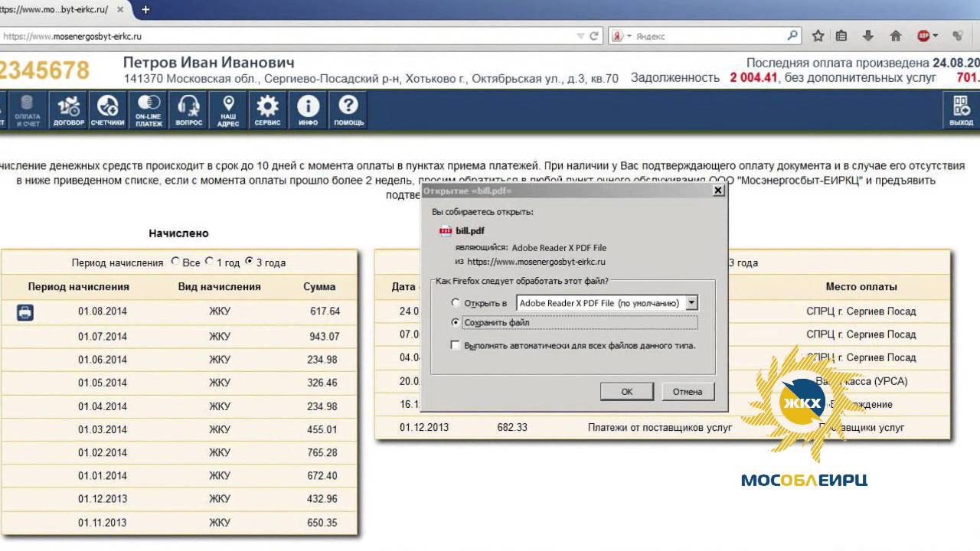Open the search engine selector dropdown arrow
Screen dimensions: 980x551
629,36
